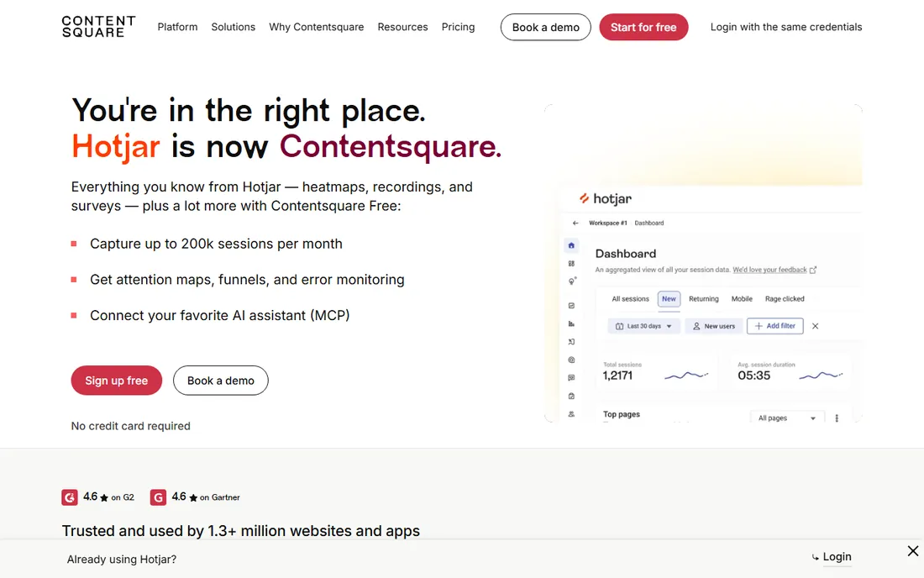
Task: Close the Already using Hotjar banner
Action: (x=913, y=551)
